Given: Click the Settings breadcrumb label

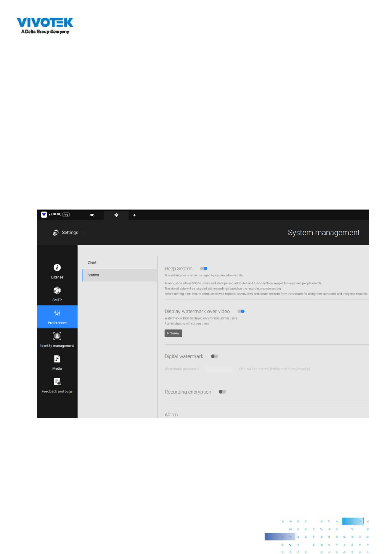Looking at the screenshot, I should (70, 233).
